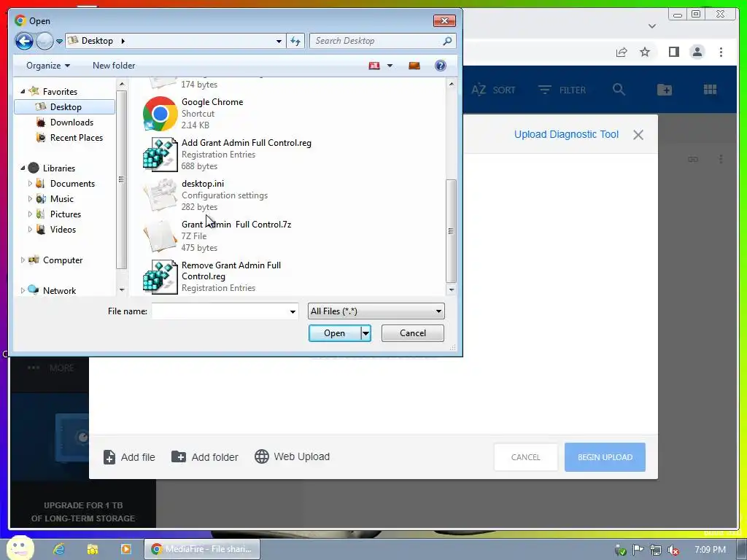Expand the Pictures library node

click(30, 214)
